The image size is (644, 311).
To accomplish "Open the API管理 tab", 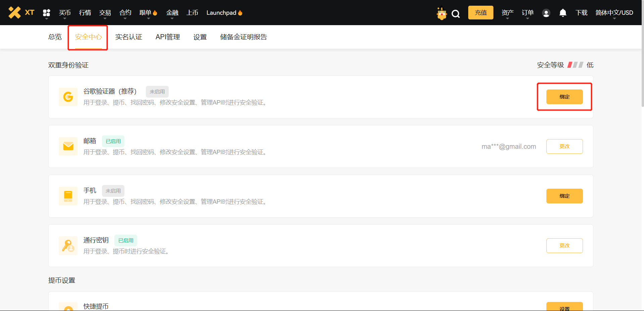I will [168, 37].
